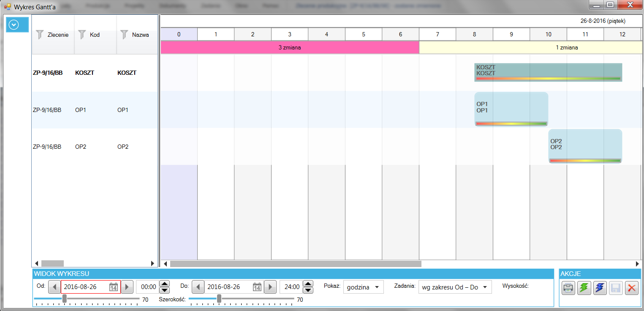Increase the Od time 00:00 spinner
Image resolution: width=644 pixels, height=311 pixels.
coord(164,284)
